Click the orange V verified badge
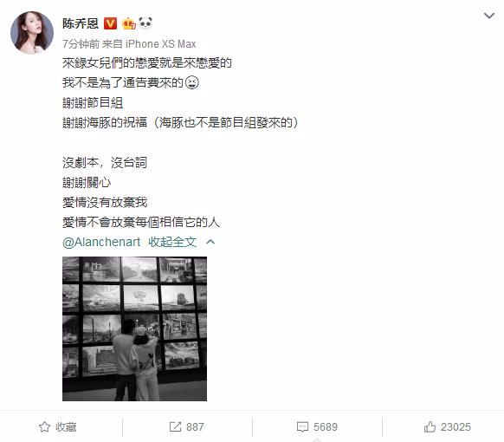 [x=110, y=23]
